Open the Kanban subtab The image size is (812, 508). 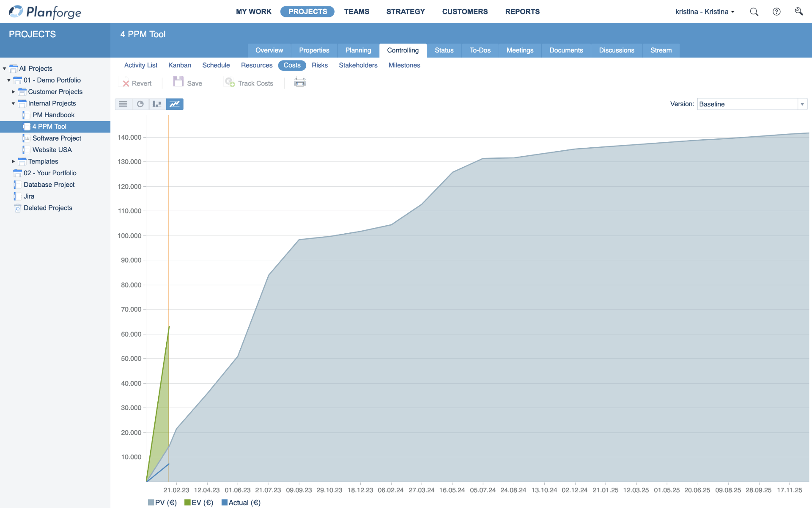[x=180, y=65]
